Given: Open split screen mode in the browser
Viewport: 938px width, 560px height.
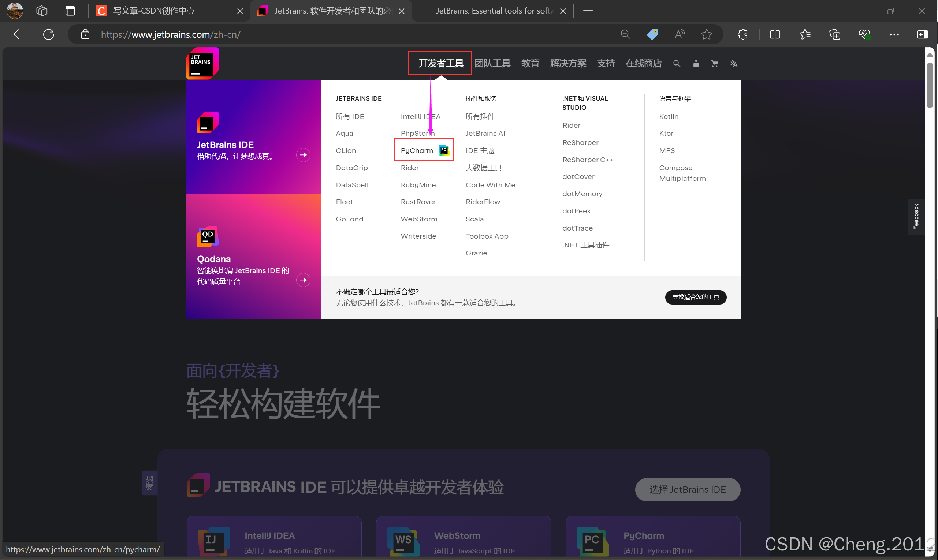Looking at the screenshot, I should point(775,34).
